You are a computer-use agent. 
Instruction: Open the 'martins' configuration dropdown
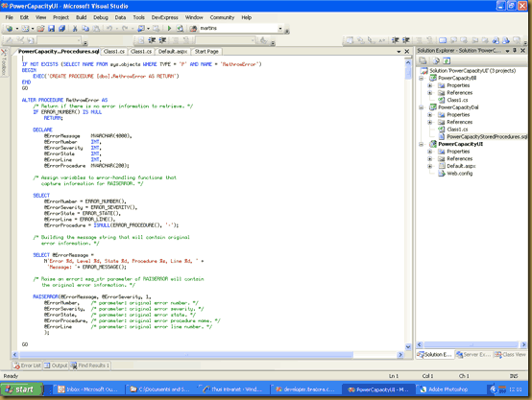[x=280, y=29]
